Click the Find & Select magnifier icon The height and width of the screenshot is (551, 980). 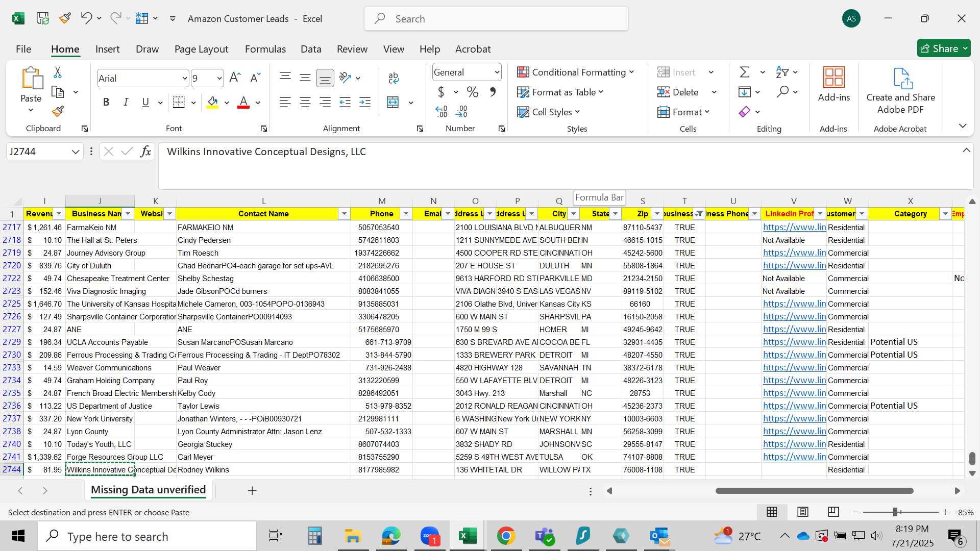coord(782,92)
